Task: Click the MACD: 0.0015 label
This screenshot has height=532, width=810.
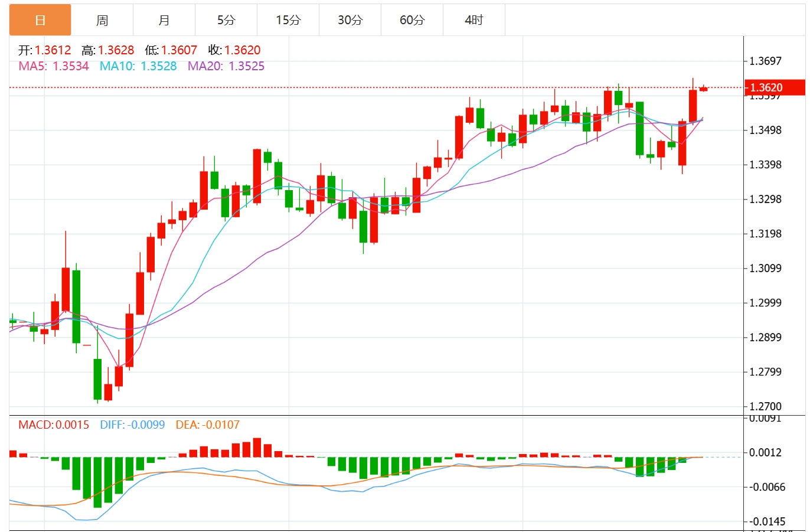Action: (54, 425)
